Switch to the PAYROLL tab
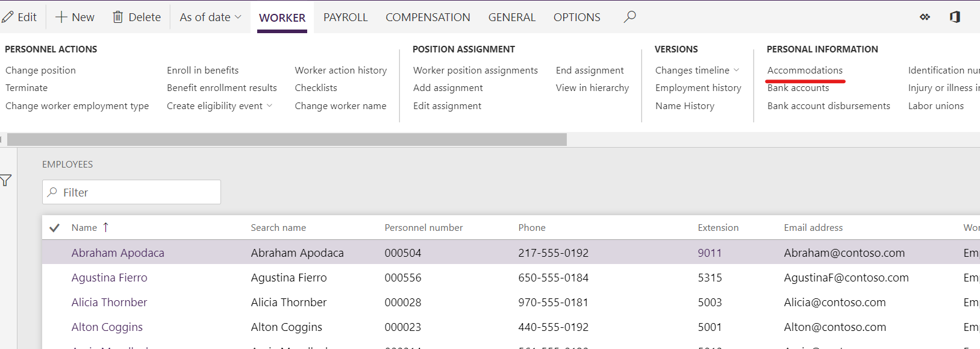 point(345,17)
